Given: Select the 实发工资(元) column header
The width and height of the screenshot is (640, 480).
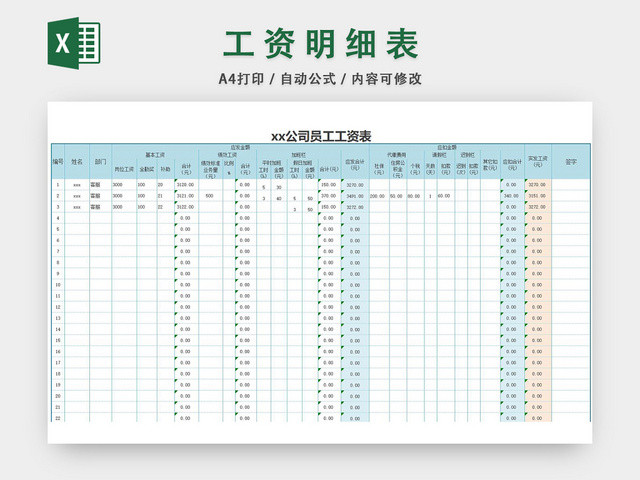Looking at the screenshot, I should 538,161.
